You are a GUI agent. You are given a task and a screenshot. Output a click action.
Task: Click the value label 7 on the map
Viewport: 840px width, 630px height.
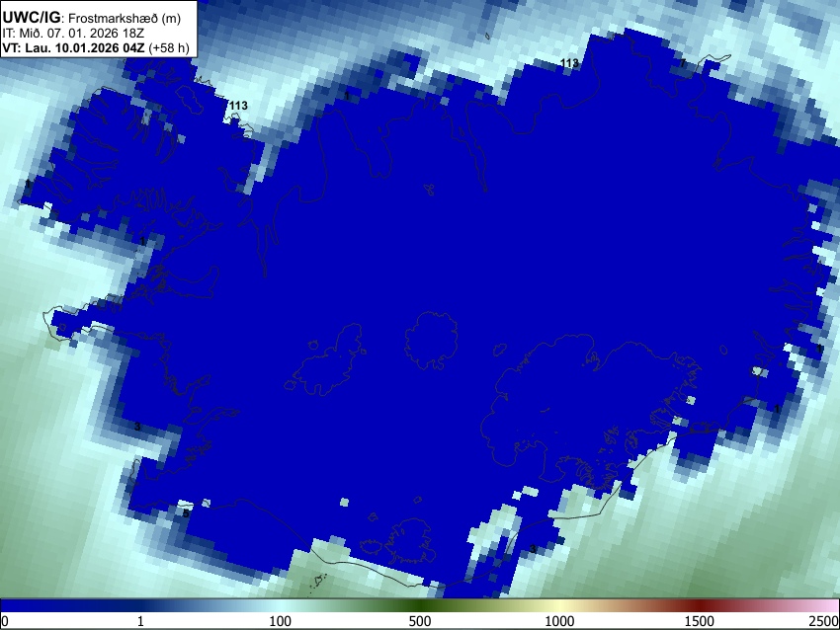pos(683,63)
